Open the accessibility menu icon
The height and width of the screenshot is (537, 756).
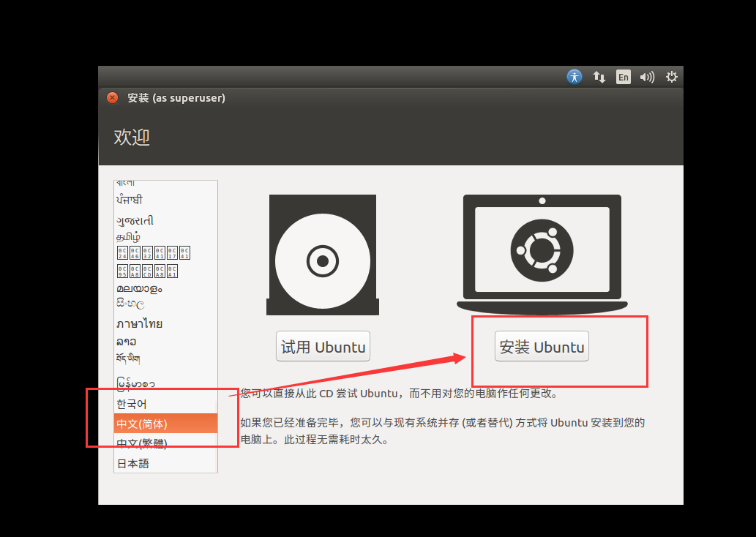[x=575, y=77]
